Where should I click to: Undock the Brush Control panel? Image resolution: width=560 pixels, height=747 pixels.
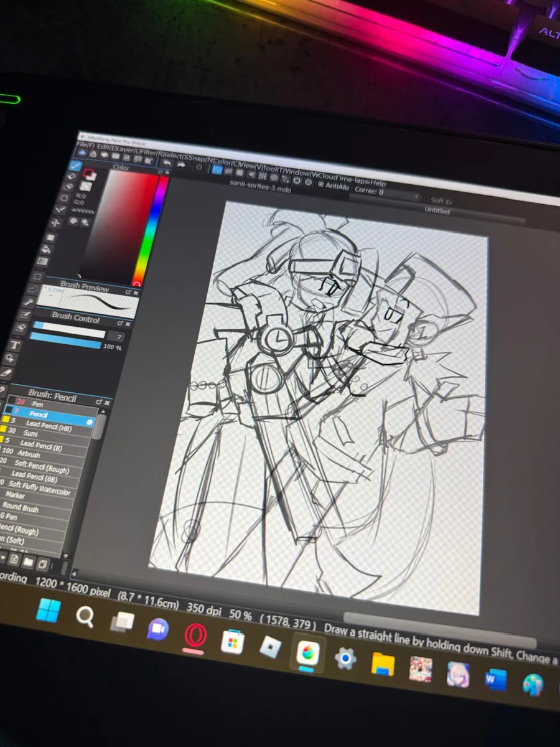click(x=119, y=323)
